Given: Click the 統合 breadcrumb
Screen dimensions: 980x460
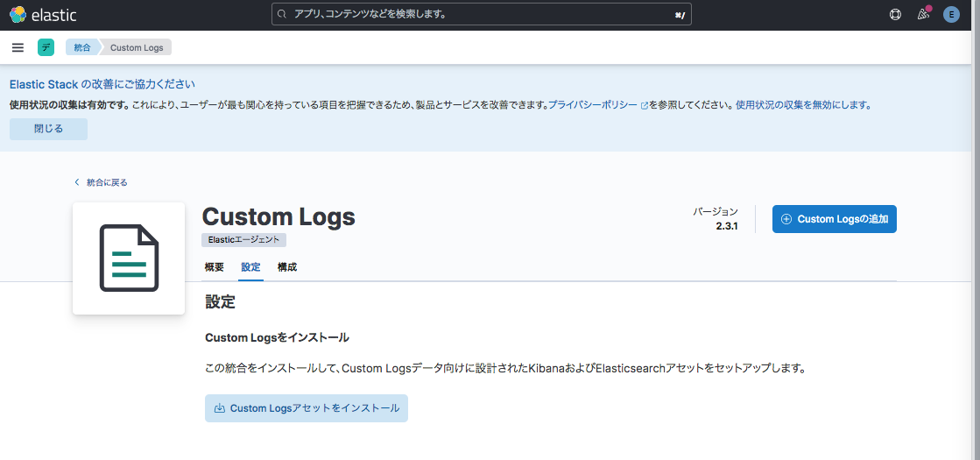Looking at the screenshot, I should pos(81,47).
